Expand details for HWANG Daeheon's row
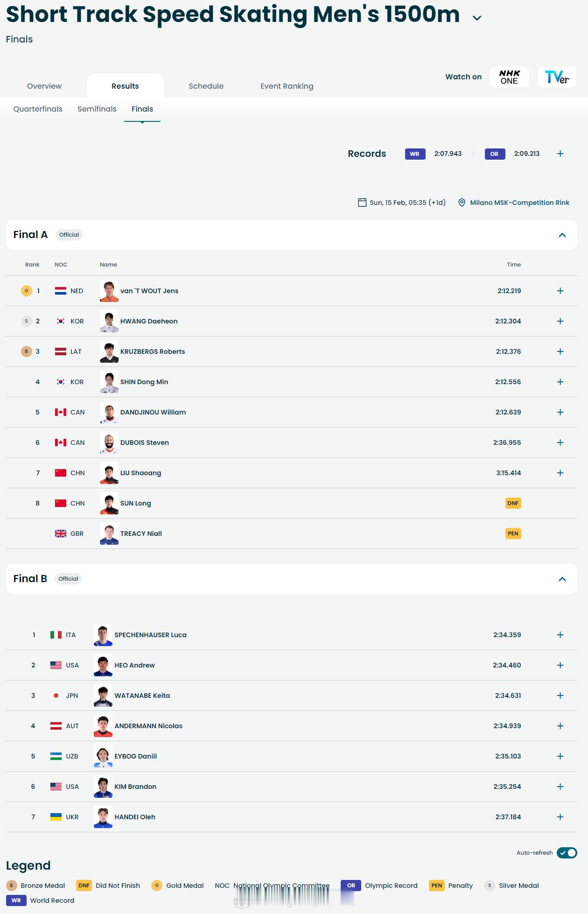 560,321
